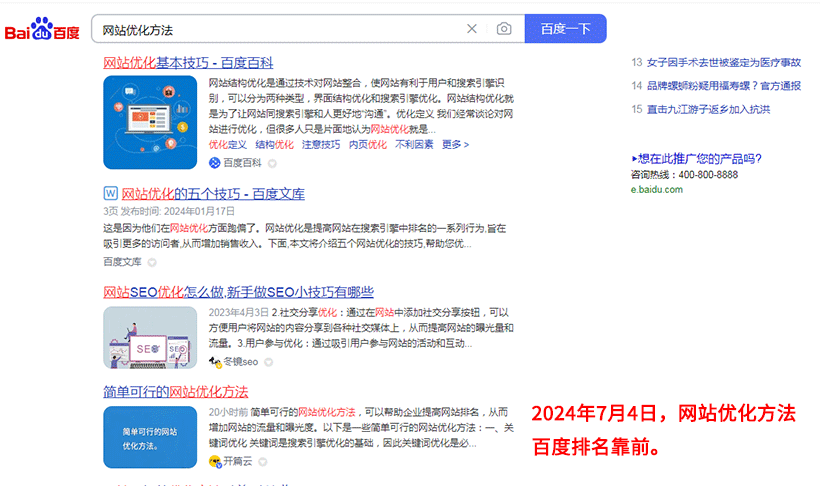Click the Baidu logo
This screenshot has height=486, width=820.
point(42,30)
